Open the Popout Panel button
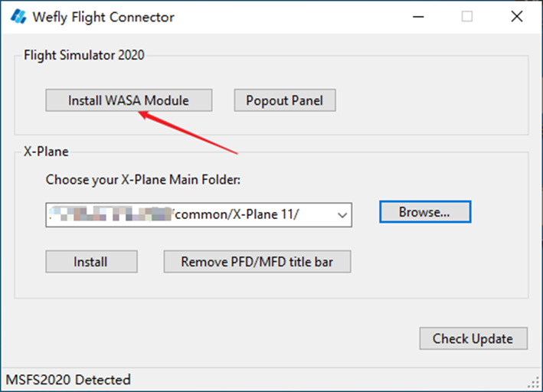543x392 pixels. [x=285, y=100]
